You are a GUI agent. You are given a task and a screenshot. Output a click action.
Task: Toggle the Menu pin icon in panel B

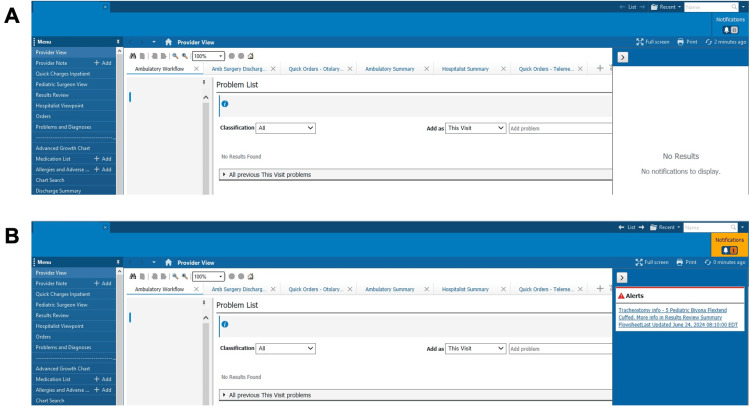118,262
